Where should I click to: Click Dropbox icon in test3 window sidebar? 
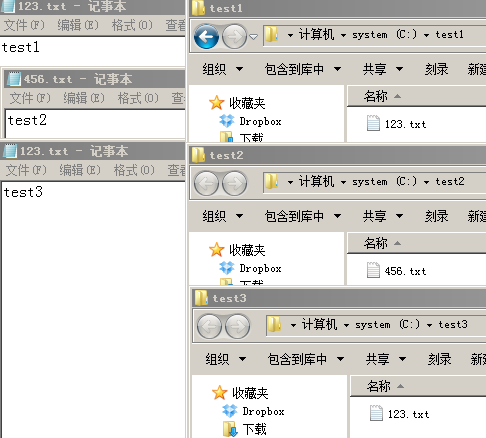point(230,411)
